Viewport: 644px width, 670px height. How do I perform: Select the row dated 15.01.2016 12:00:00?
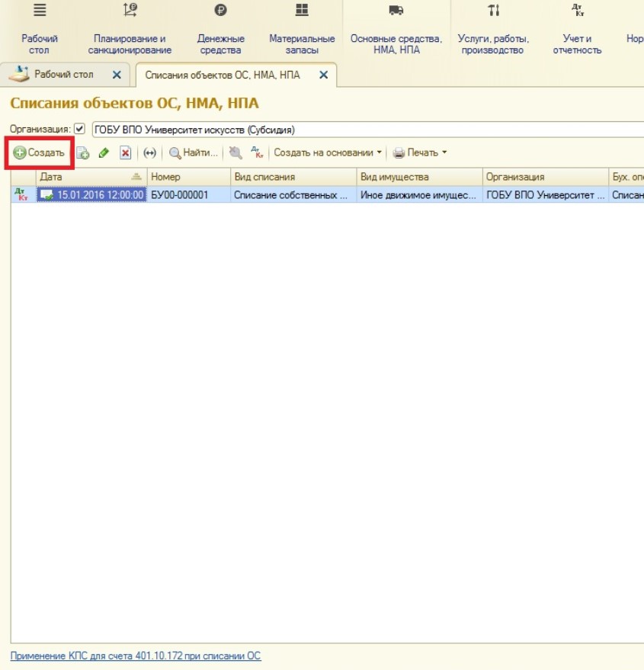328,195
